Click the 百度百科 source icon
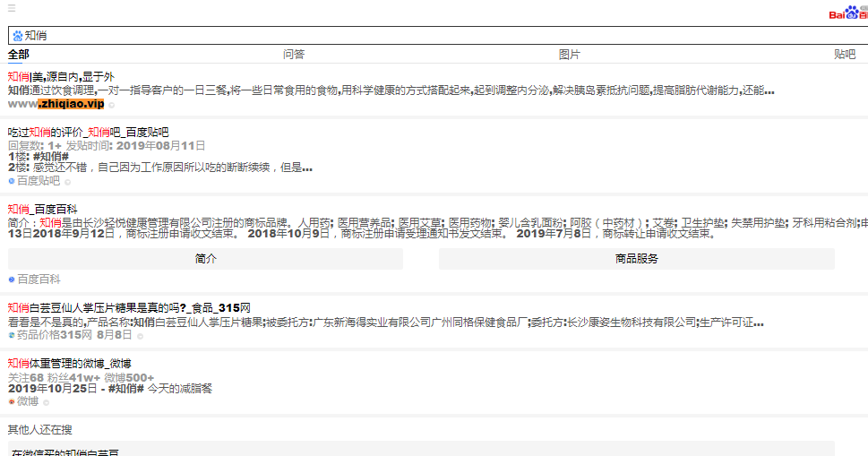The image size is (868, 456). pos(11,280)
